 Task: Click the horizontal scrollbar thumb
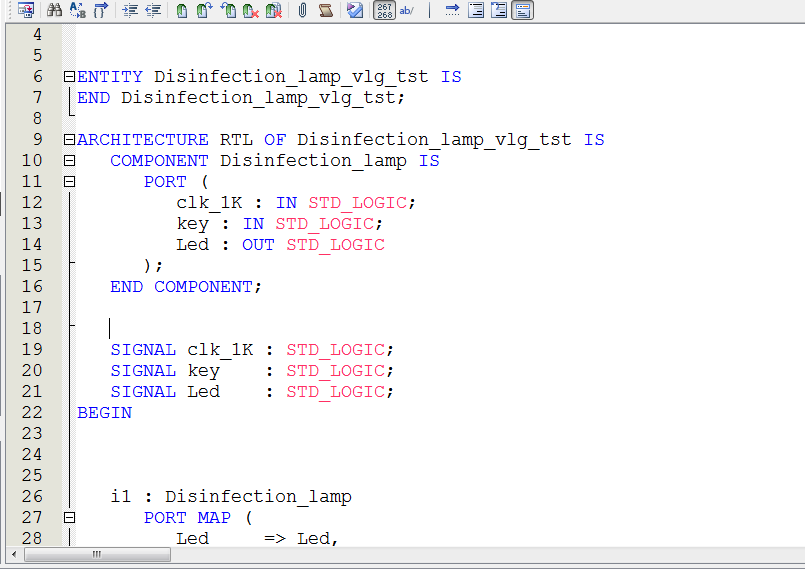click(97, 555)
